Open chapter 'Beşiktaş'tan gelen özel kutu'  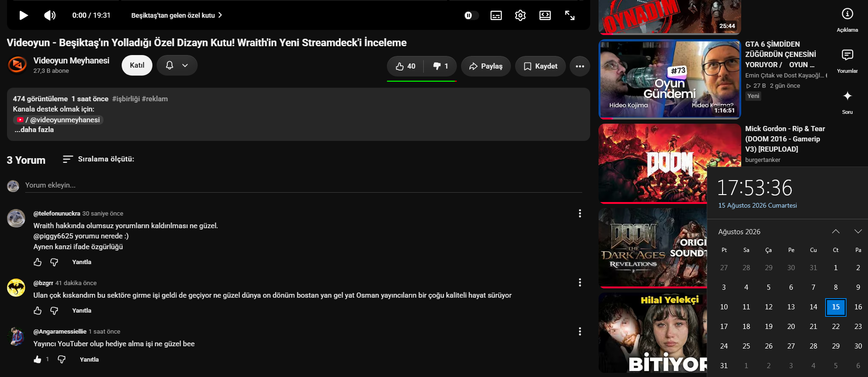pyautogui.click(x=177, y=15)
